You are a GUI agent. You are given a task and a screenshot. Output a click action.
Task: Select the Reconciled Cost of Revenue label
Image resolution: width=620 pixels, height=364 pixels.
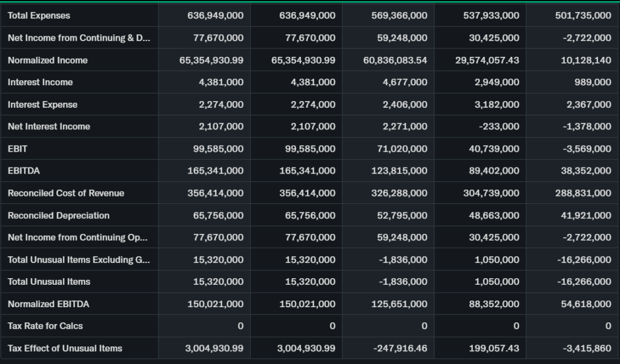[x=65, y=193]
